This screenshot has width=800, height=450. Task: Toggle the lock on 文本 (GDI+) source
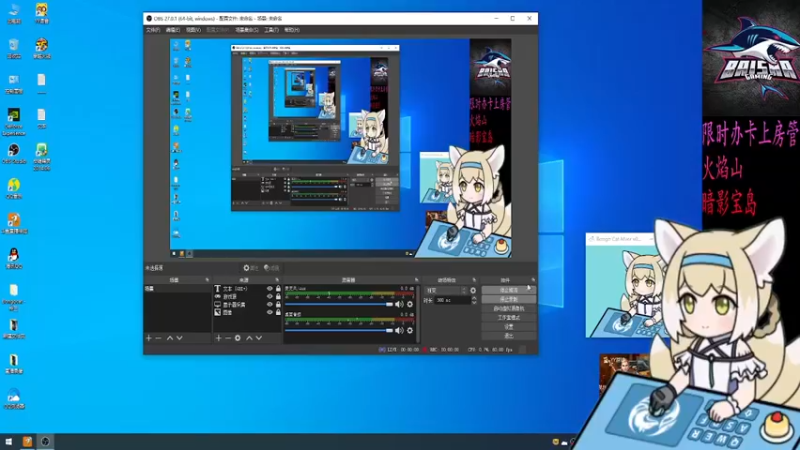278,289
